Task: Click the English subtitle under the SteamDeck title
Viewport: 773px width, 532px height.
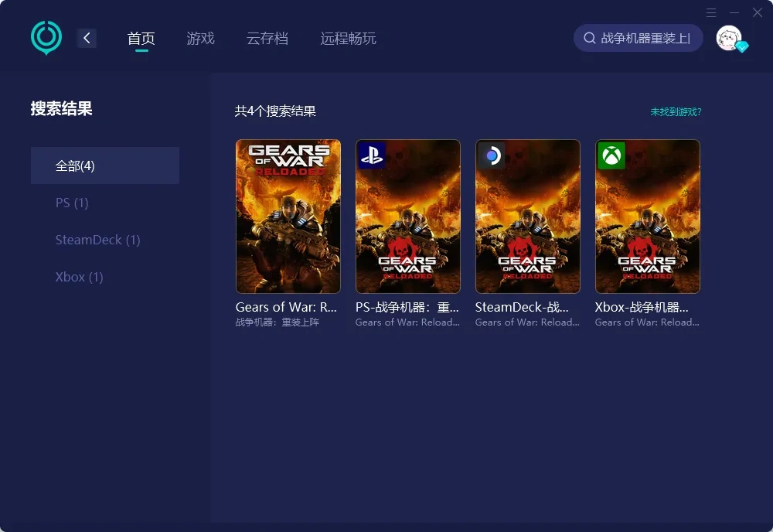Action: pos(527,322)
